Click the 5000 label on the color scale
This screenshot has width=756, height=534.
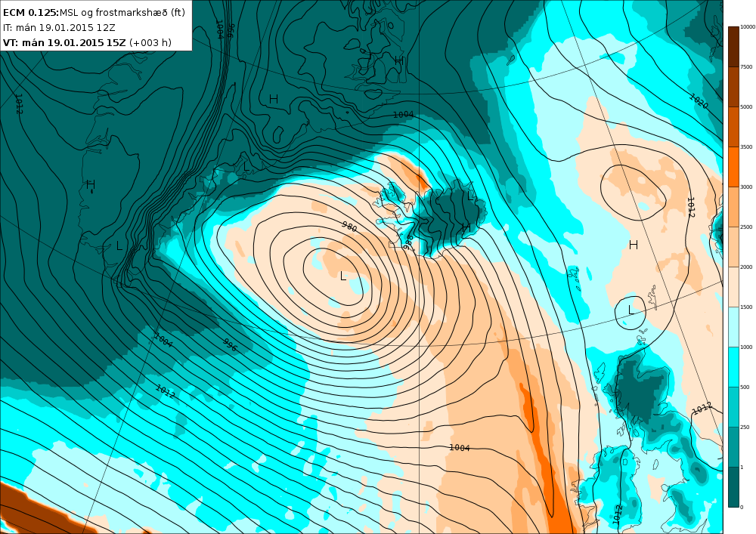(x=746, y=107)
